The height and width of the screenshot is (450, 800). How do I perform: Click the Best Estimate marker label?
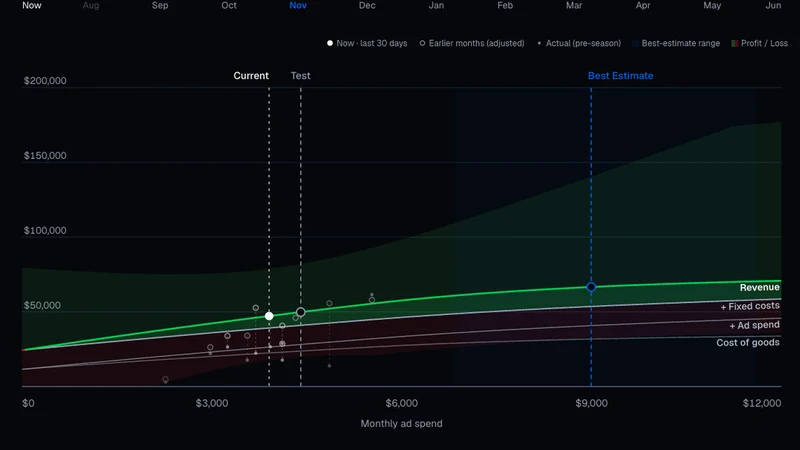point(620,76)
